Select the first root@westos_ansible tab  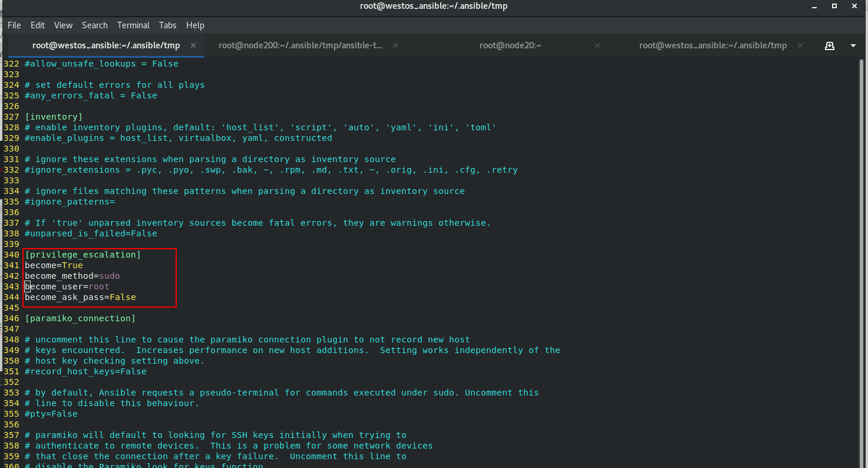[x=106, y=45]
